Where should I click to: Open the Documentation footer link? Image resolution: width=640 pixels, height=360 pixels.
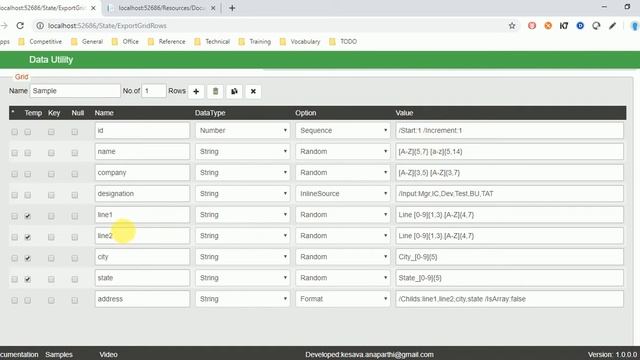pyautogui.click(x=19, y=355)
